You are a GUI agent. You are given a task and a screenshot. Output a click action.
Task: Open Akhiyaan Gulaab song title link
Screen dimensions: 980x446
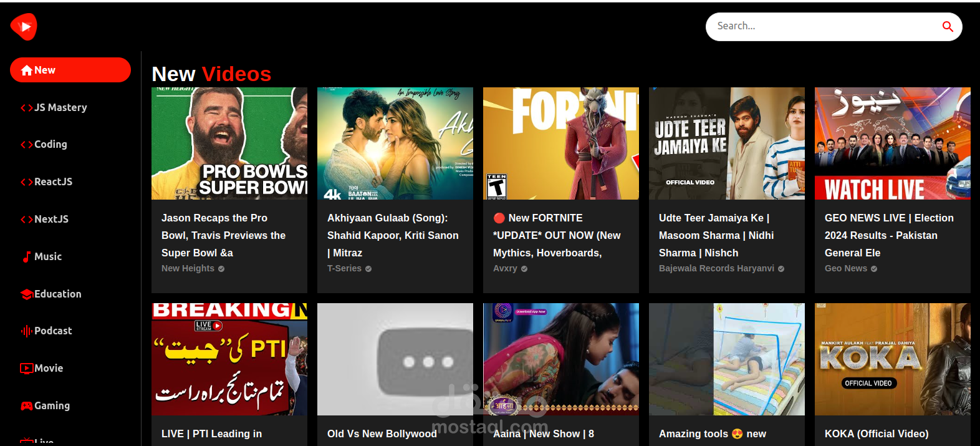(x=393, y=235)
